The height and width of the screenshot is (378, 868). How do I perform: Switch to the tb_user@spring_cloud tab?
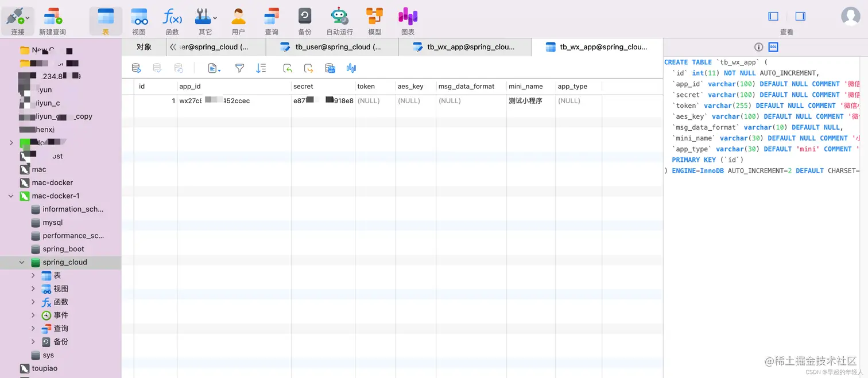(x=332, y=47)
